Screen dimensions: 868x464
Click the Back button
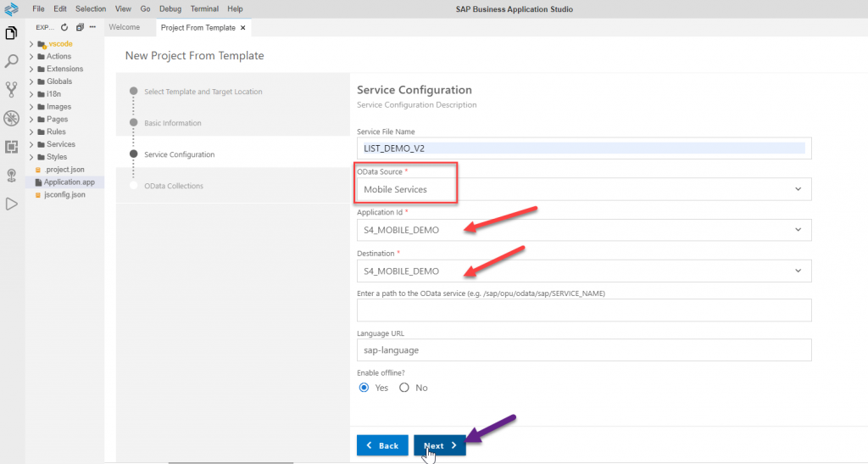click(382, 445)
